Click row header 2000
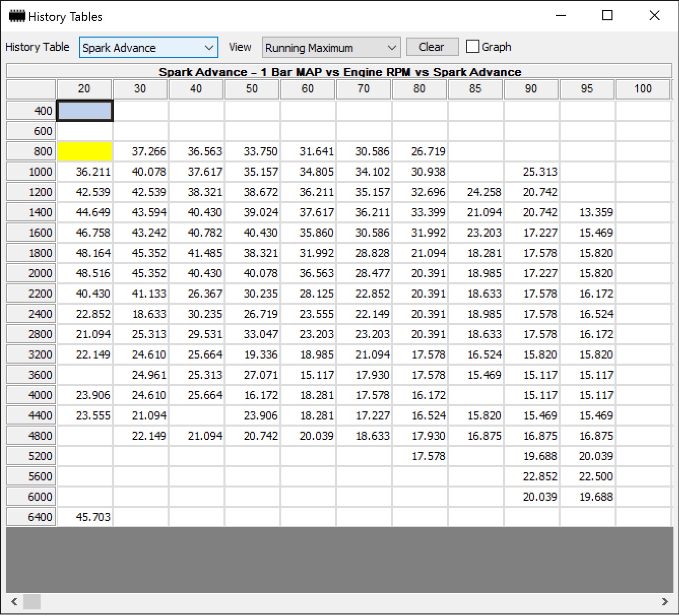The height and width of the screenshot is (616, 679). click(x=31, y=273)
